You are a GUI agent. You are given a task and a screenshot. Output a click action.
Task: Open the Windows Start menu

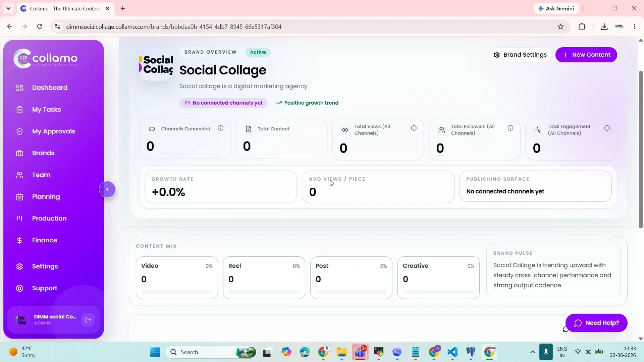coord(155,352)
